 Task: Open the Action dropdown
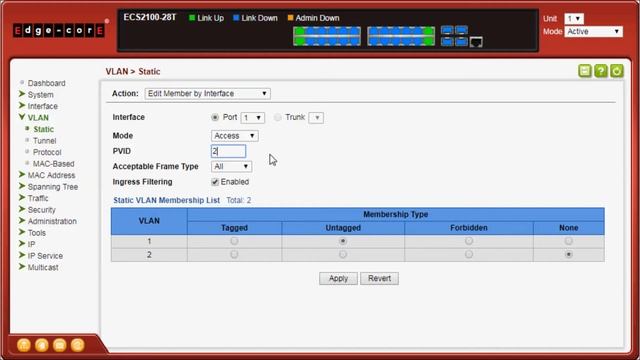pyautogui.click(x=207, y=94)
